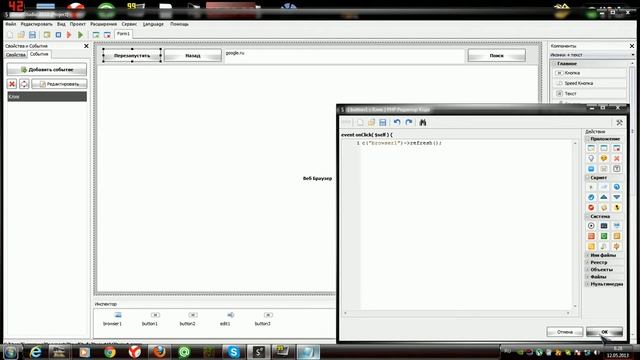This screenshot has height=360, width=640.
Task: Click the Редактировать event button
Action: [x=59, y=84]
